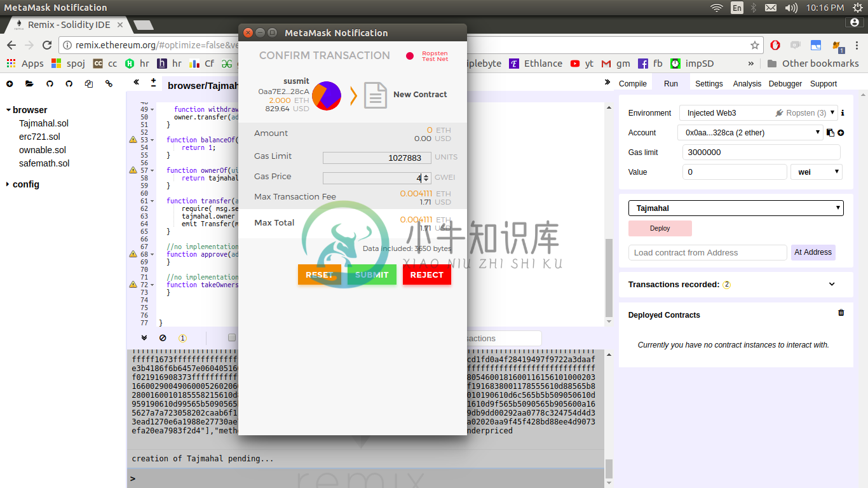This screenshot has height=488, width=868.
Task: Click the second GitHub icon in explorer toolbar
Action: click(69, 84)
